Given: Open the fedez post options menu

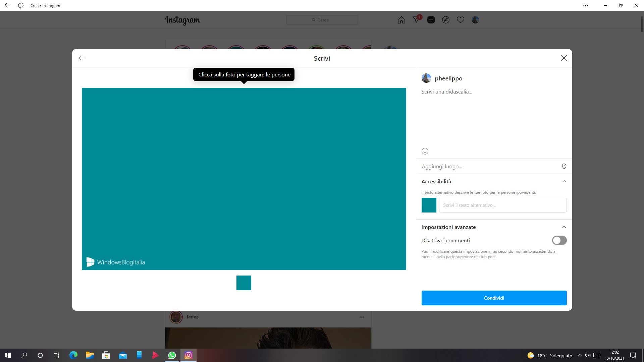Looking at the screenshot, I should 362,317.
